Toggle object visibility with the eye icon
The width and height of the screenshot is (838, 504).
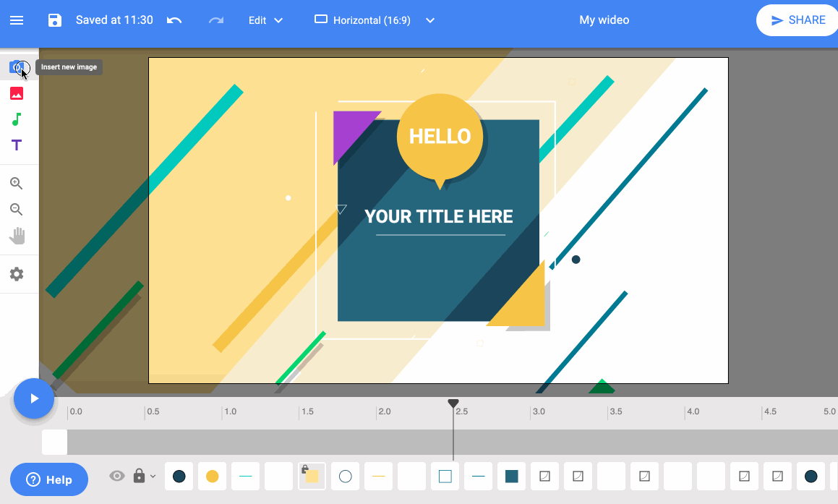click(117, 476)
